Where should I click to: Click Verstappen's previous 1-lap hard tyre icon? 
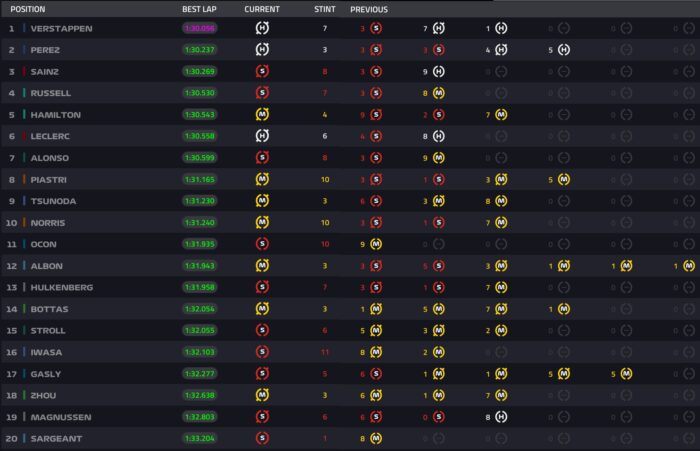[501, 28]
